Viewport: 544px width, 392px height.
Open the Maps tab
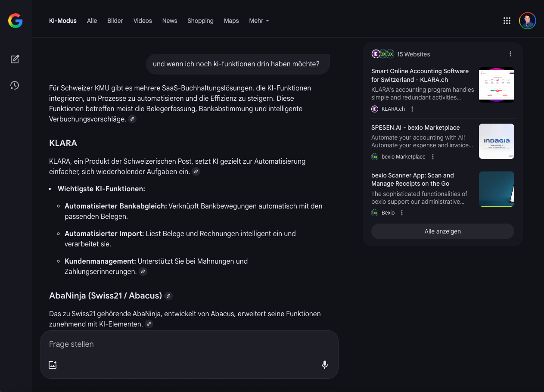231,21
